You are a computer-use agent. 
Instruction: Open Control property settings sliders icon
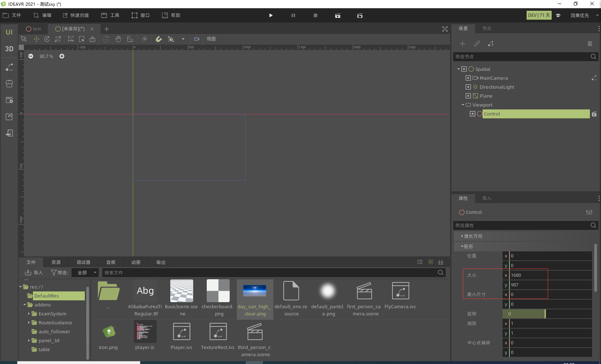pos(589,212)
